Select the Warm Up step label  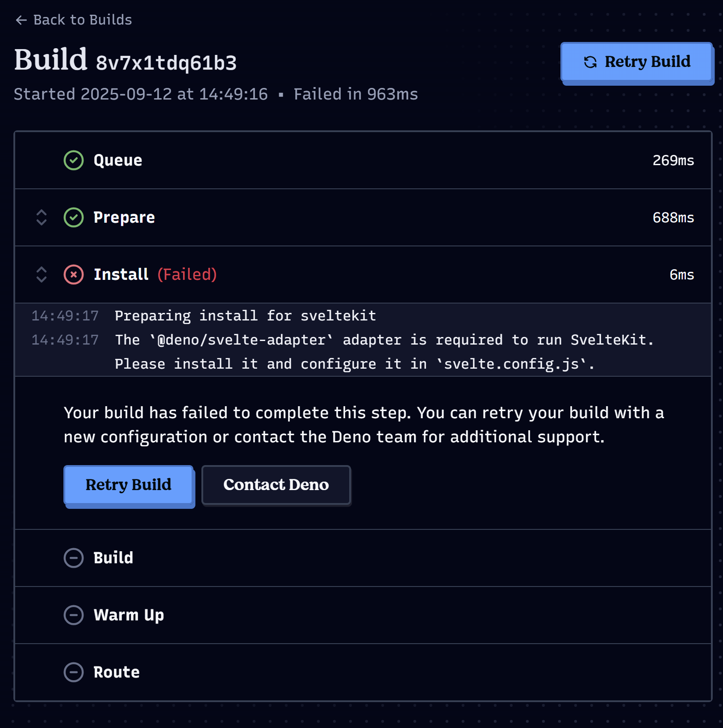pos(129,615)
